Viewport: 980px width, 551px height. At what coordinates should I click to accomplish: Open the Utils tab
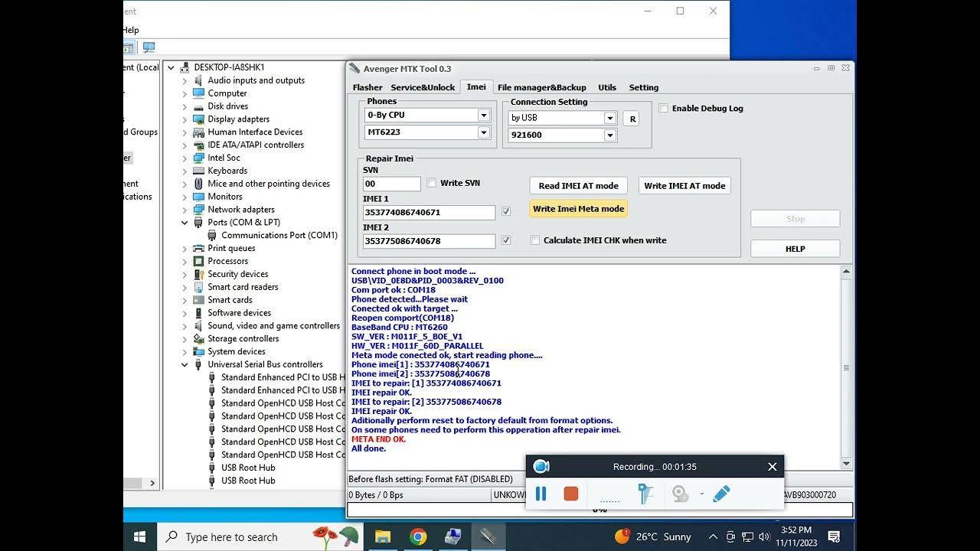pos(607,87)
